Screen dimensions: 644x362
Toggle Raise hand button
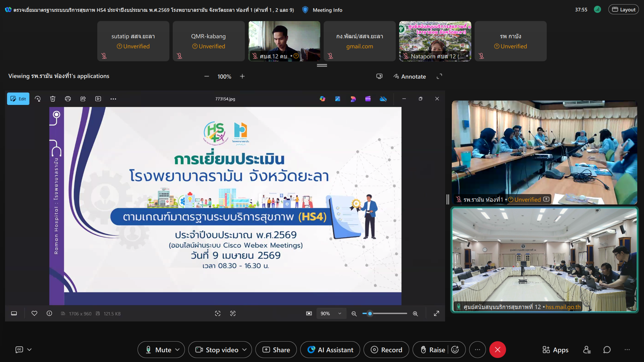pos(433,350)
